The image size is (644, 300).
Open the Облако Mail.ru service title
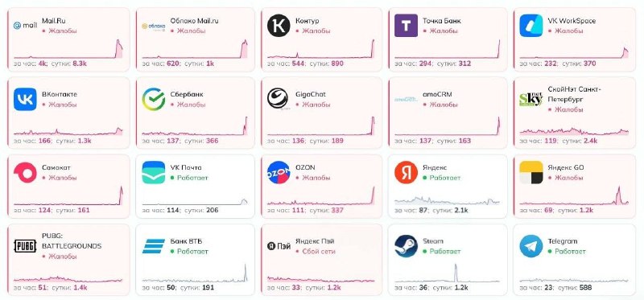(x=194, y=21)
